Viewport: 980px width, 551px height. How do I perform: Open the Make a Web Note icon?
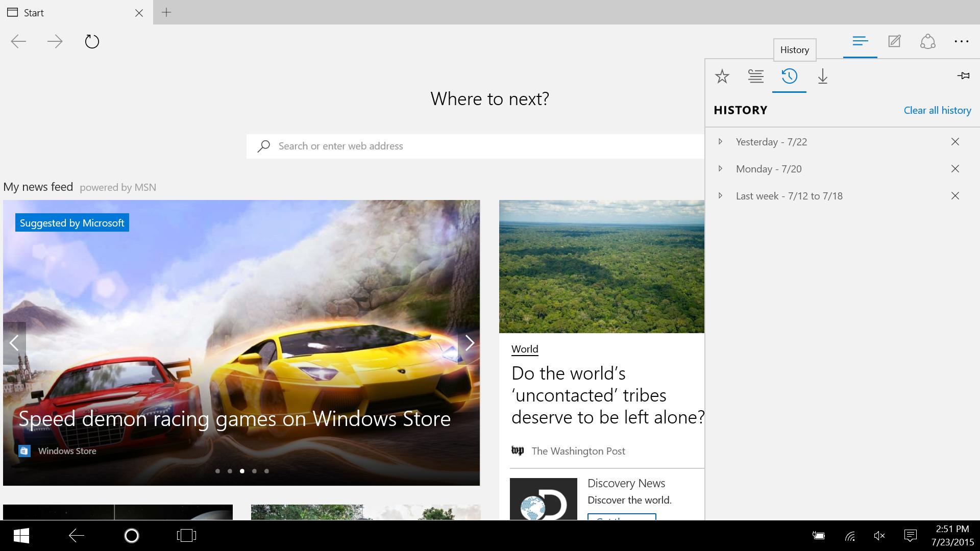(x=895, y=41)
